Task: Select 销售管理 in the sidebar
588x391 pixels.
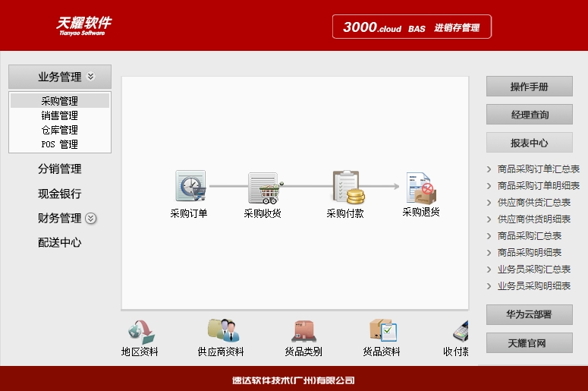Action: 60,115
